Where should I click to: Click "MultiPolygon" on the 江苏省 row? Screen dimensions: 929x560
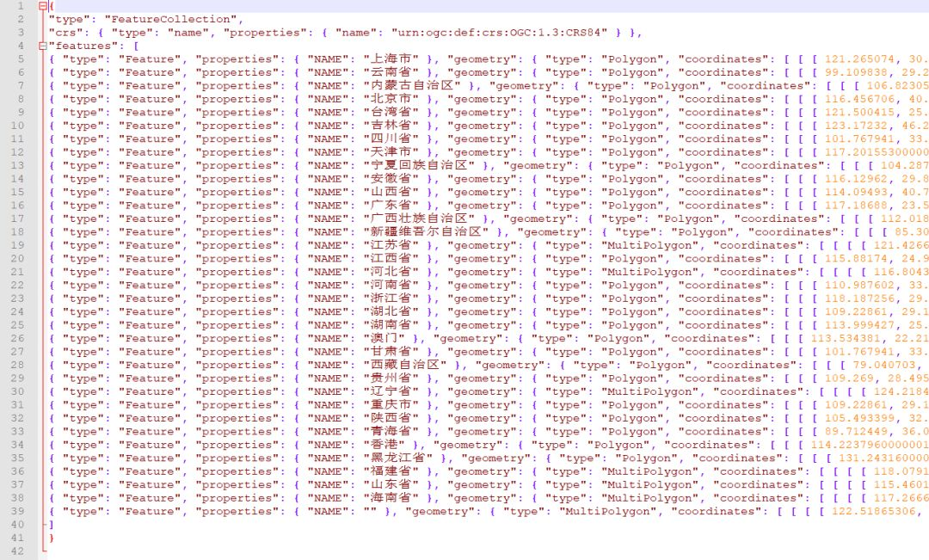coord(650,245)
